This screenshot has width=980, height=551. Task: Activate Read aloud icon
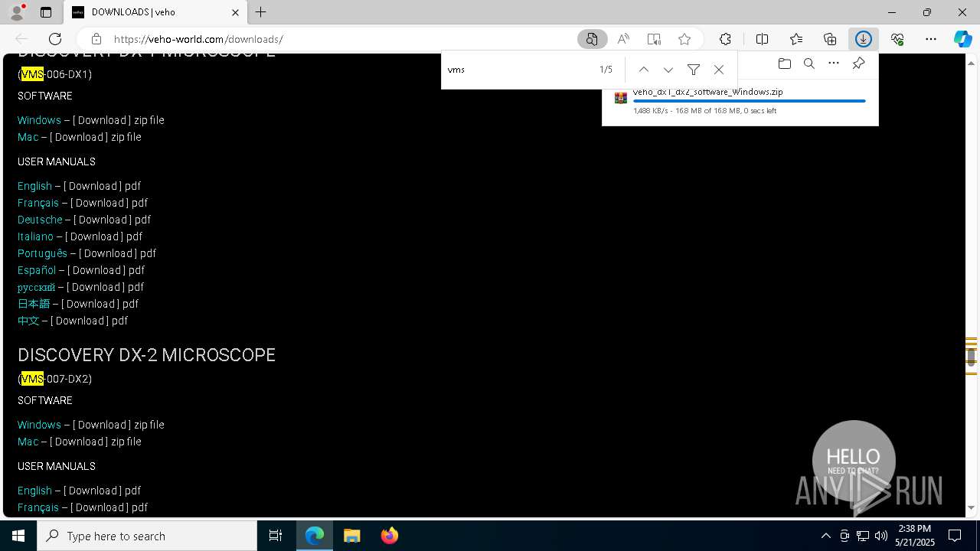click(623, 39)
